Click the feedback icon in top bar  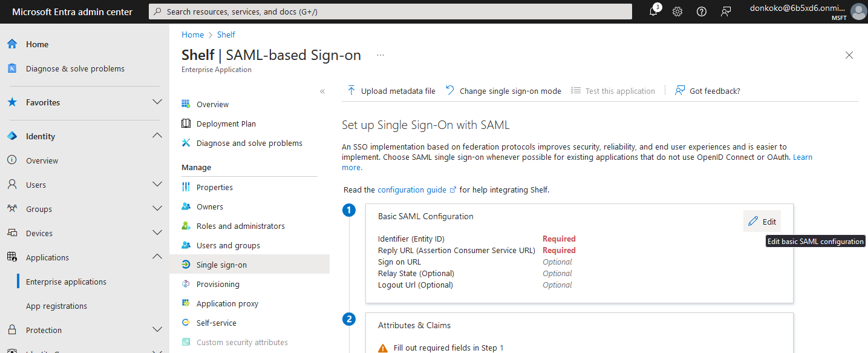pyautogui.click(x=726, y=12)
